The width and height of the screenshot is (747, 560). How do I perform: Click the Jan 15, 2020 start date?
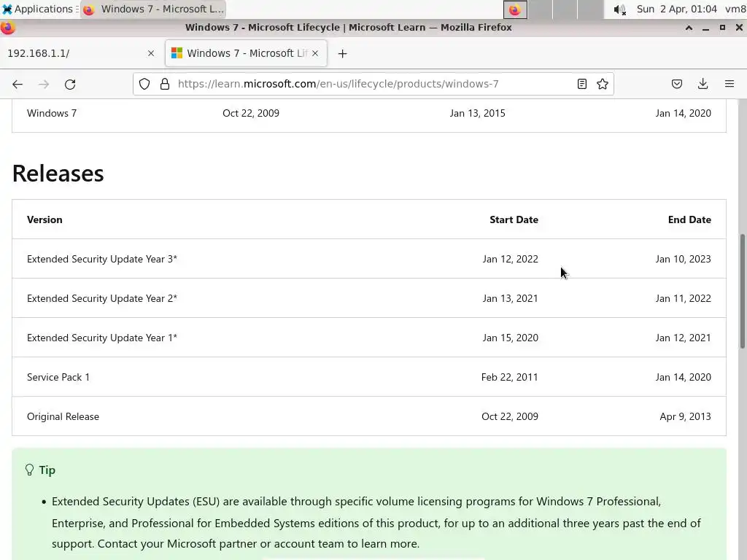pyautogui.click(x=510, y=338)
